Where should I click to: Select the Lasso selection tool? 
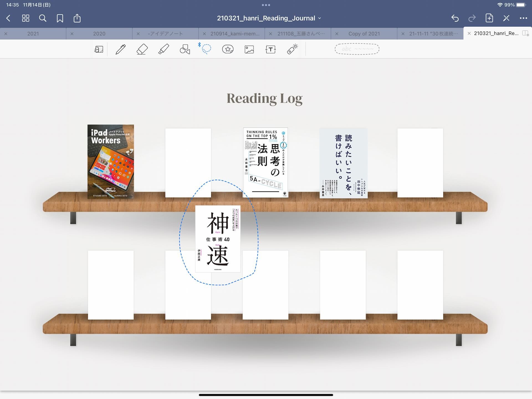pyautogui.click(x=205, y=49)
